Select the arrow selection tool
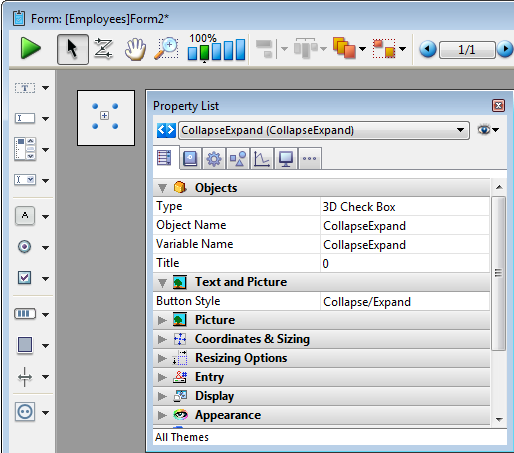 click(73, 49)
